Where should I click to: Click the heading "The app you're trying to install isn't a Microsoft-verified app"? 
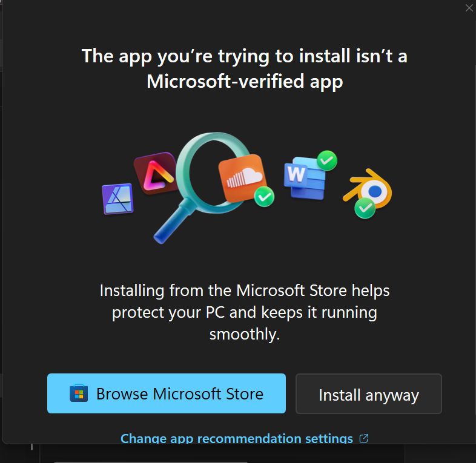coord(245,68)
